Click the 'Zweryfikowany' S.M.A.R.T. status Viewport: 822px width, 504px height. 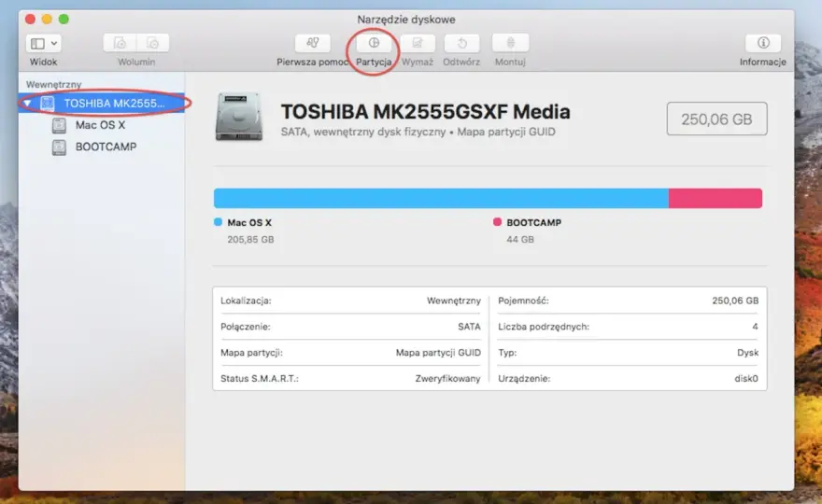pyautogui.click(x=447, y=378)
